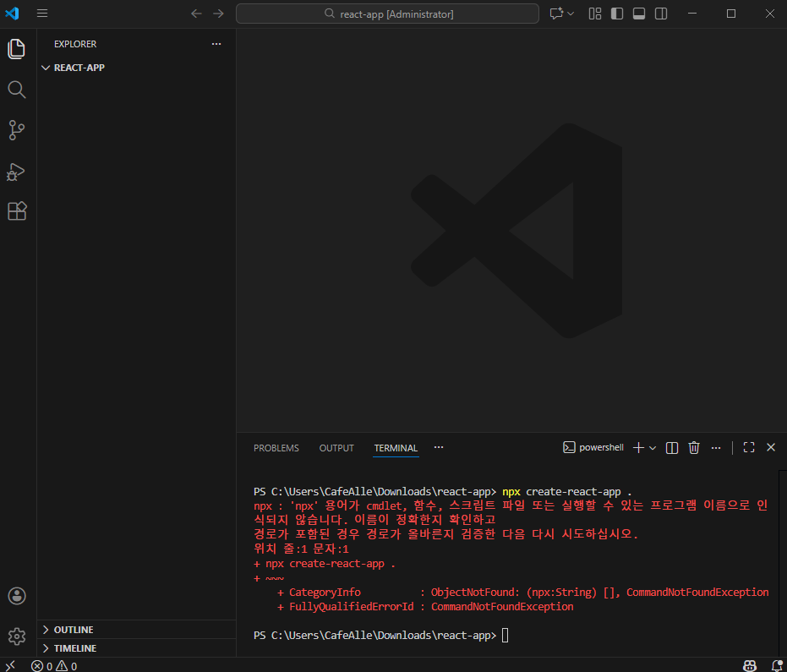Open notifications bell in status bar
The image size is (787, 672).
point(777,666)
